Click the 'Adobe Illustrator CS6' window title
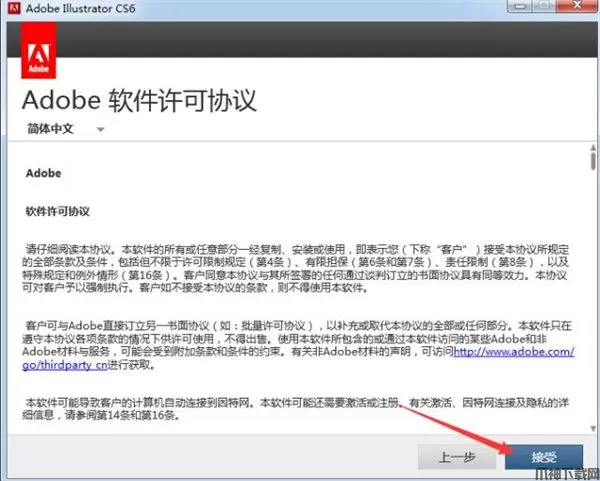Screen dimensions: 600x481 pos(80,8)
